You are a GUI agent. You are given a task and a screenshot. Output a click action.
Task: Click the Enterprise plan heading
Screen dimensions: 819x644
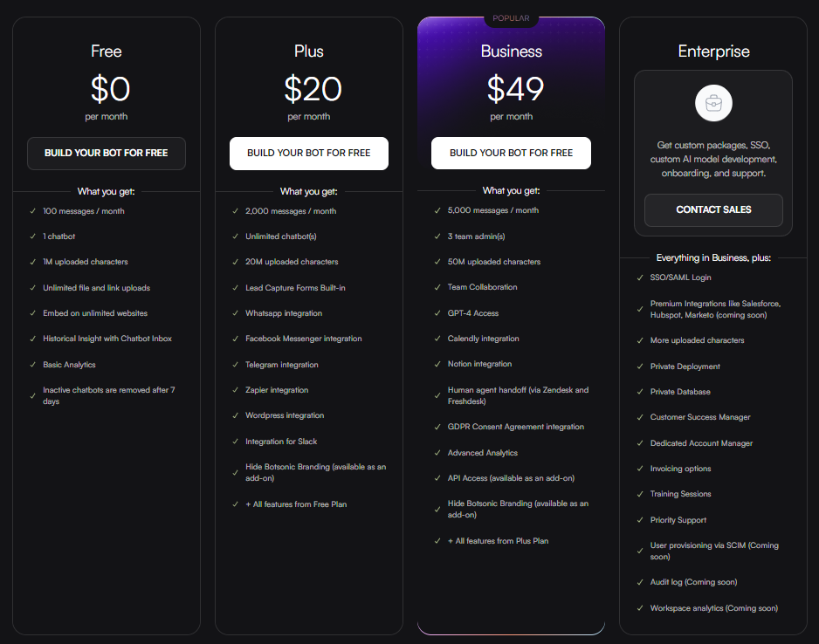point(713,51)
